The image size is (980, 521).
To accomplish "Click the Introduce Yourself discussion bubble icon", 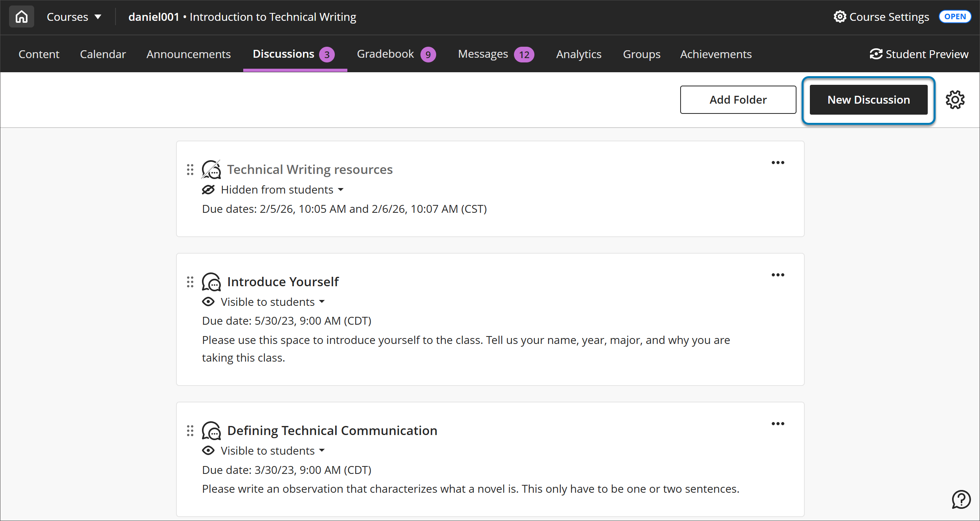I will tap(211, 282).
